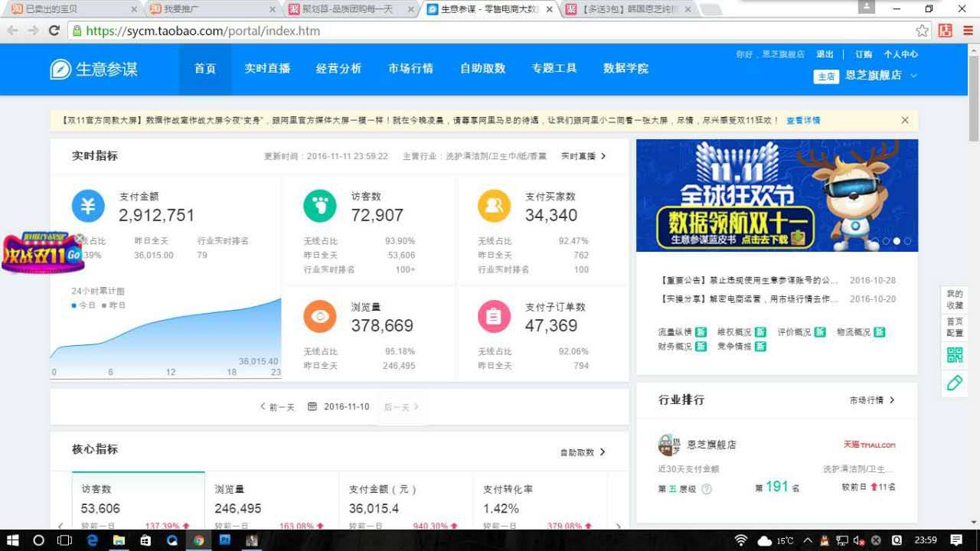Open the Windows Start menu
Viewport: 980px width, 551px height.
point(13,540)
